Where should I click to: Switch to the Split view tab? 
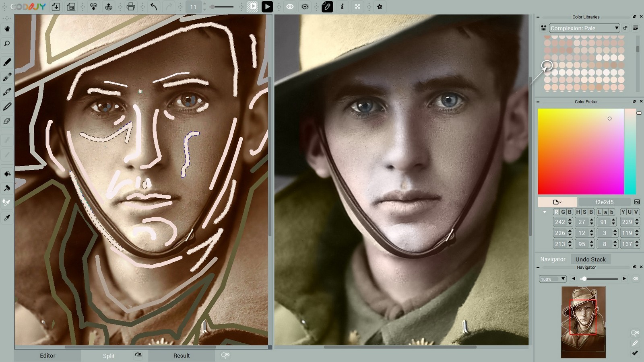109,356
